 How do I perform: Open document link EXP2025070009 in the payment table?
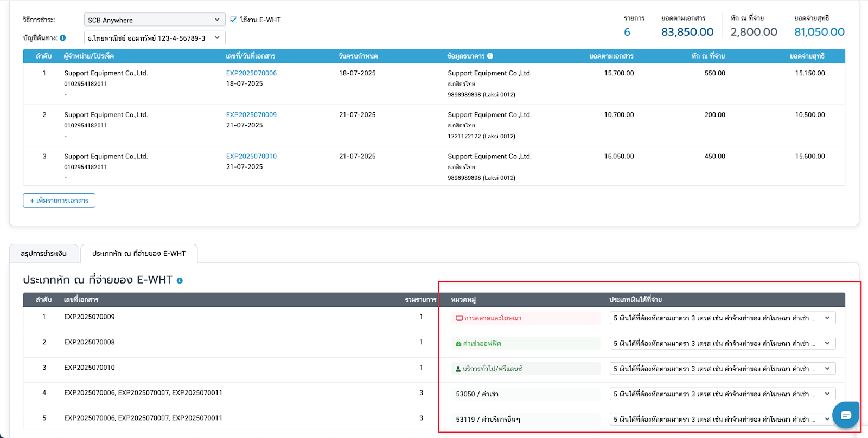(x=251, y=115)
